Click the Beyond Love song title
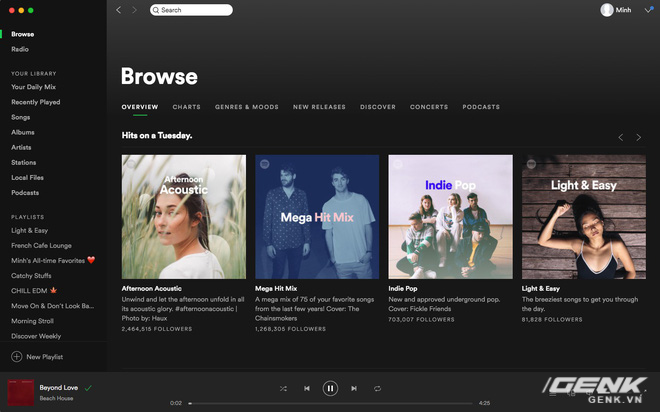The height and width of the screenshot is (412, 660). (x=59, y=388)
